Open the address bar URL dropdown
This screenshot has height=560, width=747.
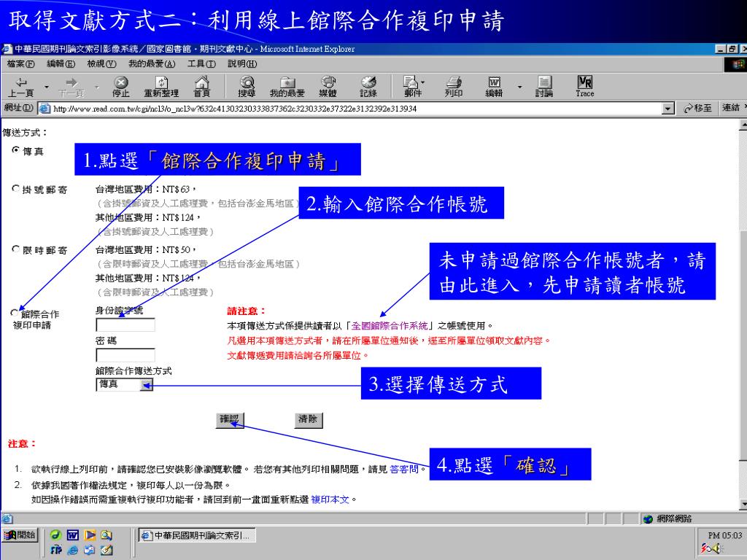coord(668,109)
